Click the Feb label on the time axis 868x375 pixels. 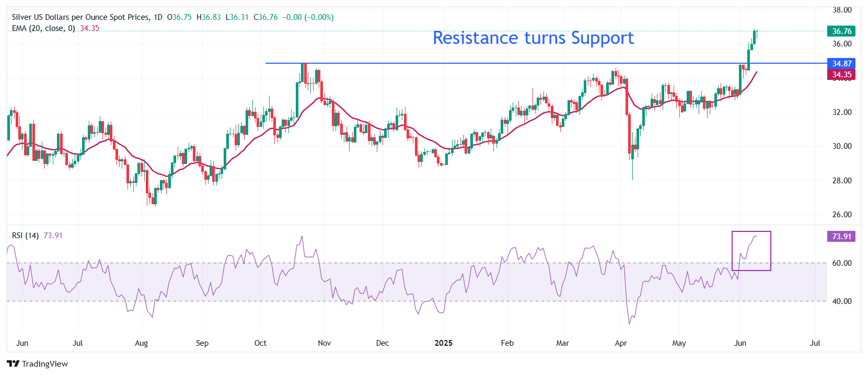tap(507, 343)
